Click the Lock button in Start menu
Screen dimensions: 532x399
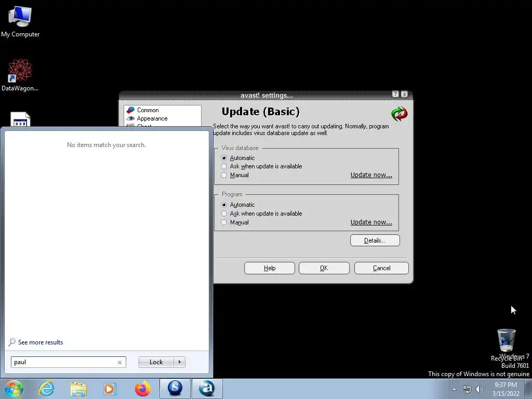pyautogui.click(x=156, y=362)
